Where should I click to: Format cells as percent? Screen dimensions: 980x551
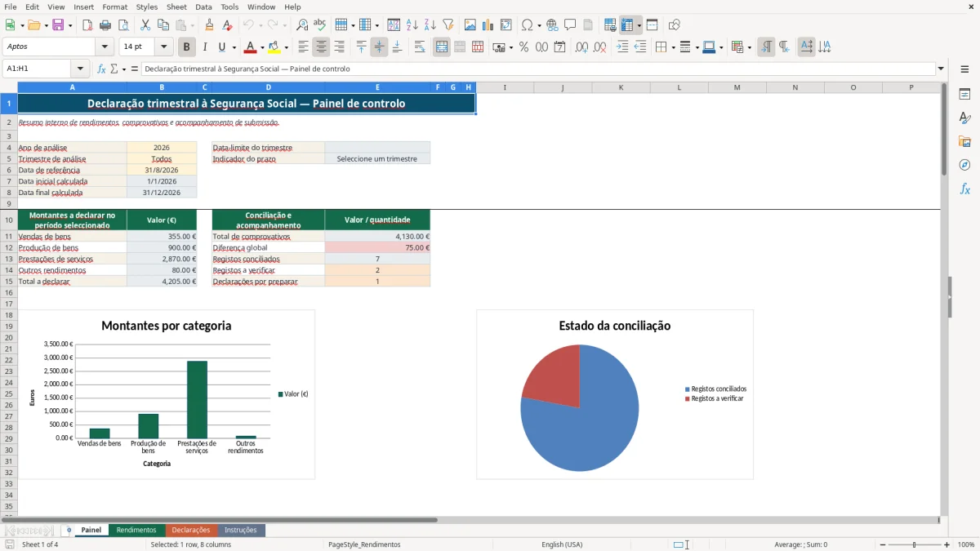coord(523,47)
